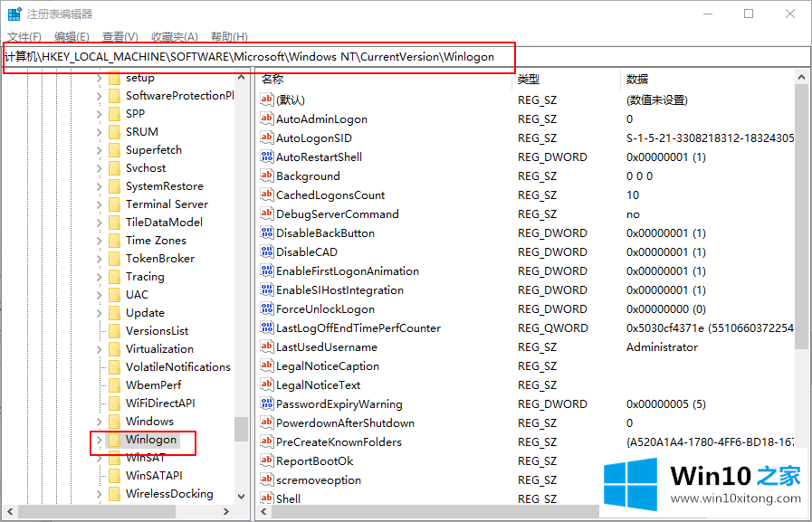This screenshot has height=522, width=812.
Task: Expand the Winlogon tree node
Action: (99, 440)
